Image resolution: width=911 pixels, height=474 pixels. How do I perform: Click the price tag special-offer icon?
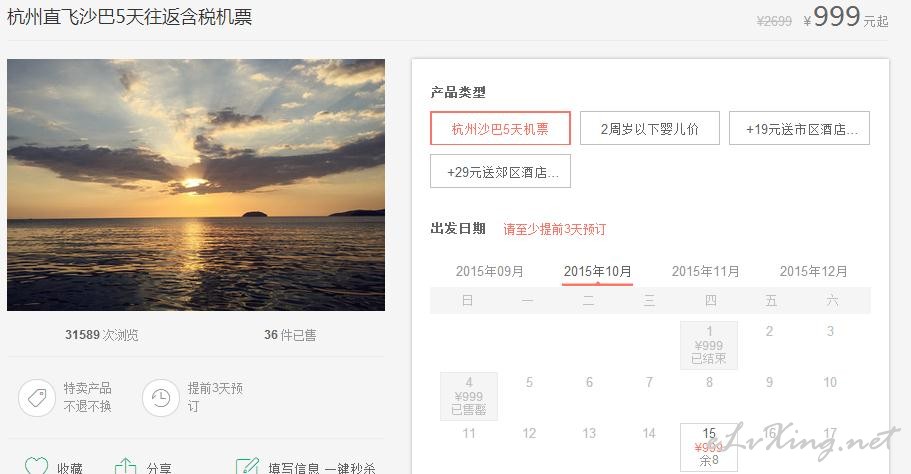[x=37, y=397]
